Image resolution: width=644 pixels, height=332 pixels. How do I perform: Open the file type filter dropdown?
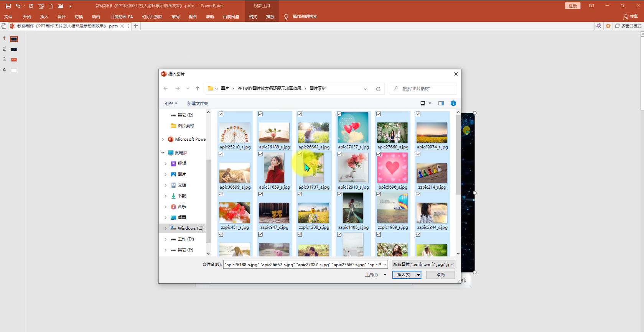(423, 264)
